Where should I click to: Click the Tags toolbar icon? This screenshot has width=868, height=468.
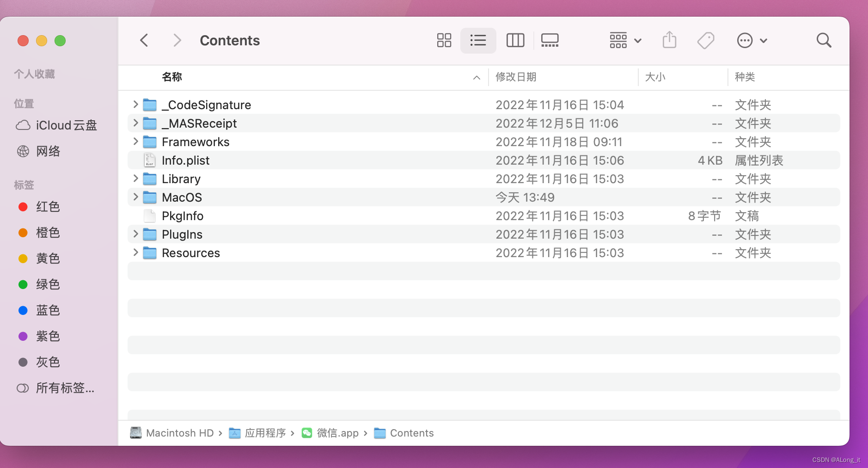point(705,41)
